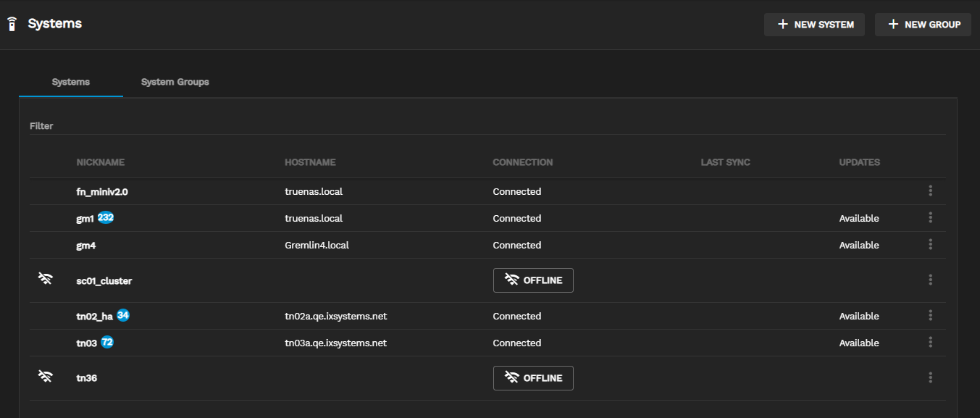The width and height of the screenshot is (980, 418).
Task: Click offline wifi icon beside tn36
Action: pos(46,377)
